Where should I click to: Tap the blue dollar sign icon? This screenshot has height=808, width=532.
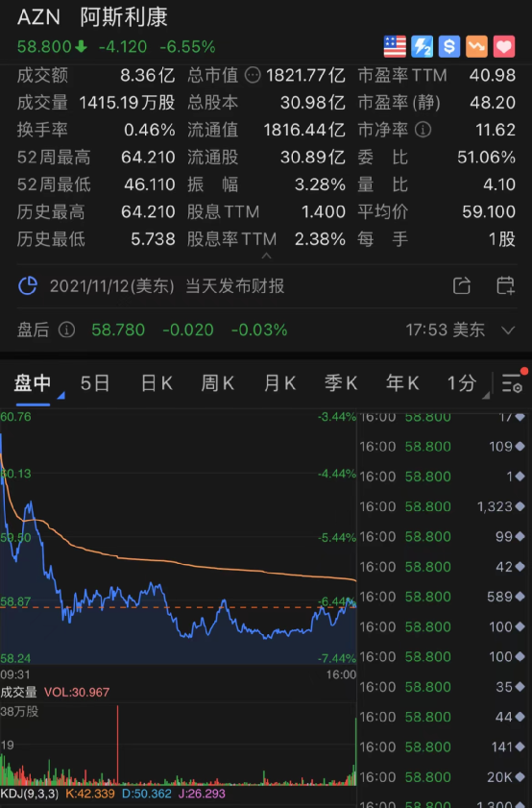(449, 46)
